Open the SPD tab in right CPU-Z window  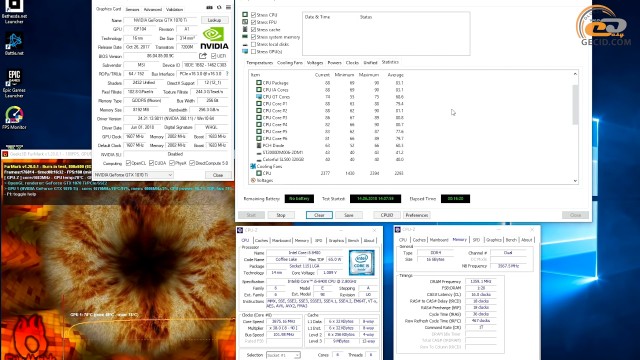tap(476, 240)
